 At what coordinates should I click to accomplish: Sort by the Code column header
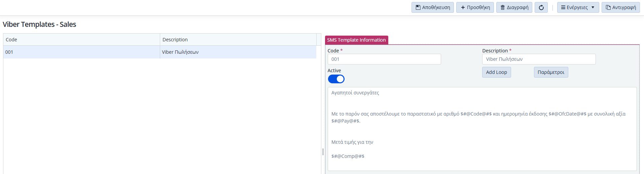click(81, 40)
